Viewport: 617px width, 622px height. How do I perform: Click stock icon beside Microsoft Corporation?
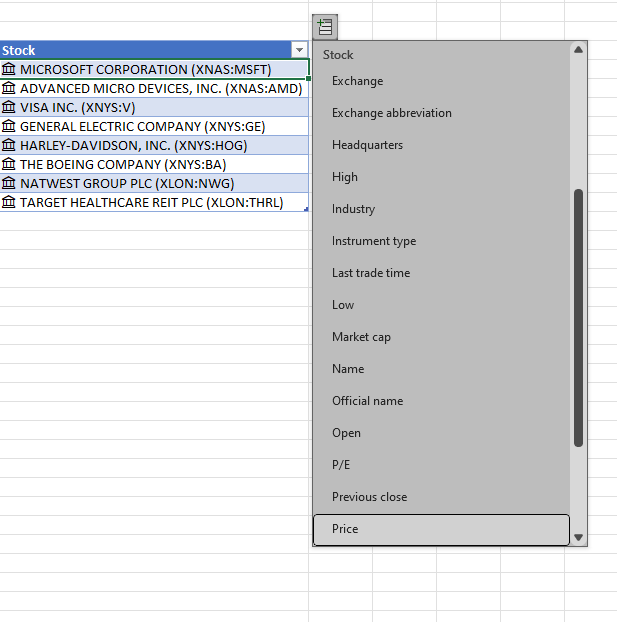click(x=8, y=69)
